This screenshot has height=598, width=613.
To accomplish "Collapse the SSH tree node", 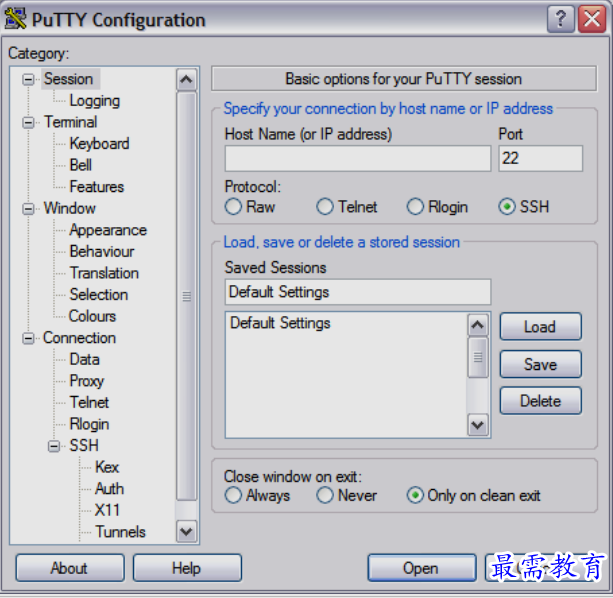I will click(x=54, y=446).
